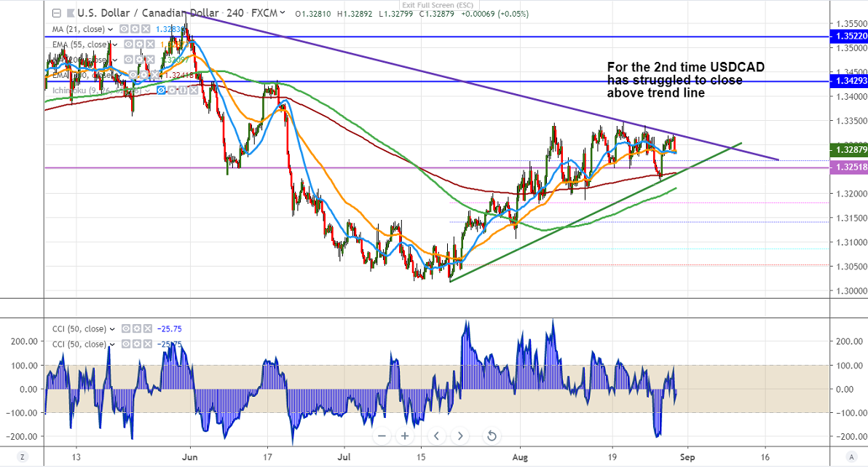The width and height of the screenshot is (868, 469).
Task: Click the flag icon beside U.S. Dollar title
Action: click(71, 13)
